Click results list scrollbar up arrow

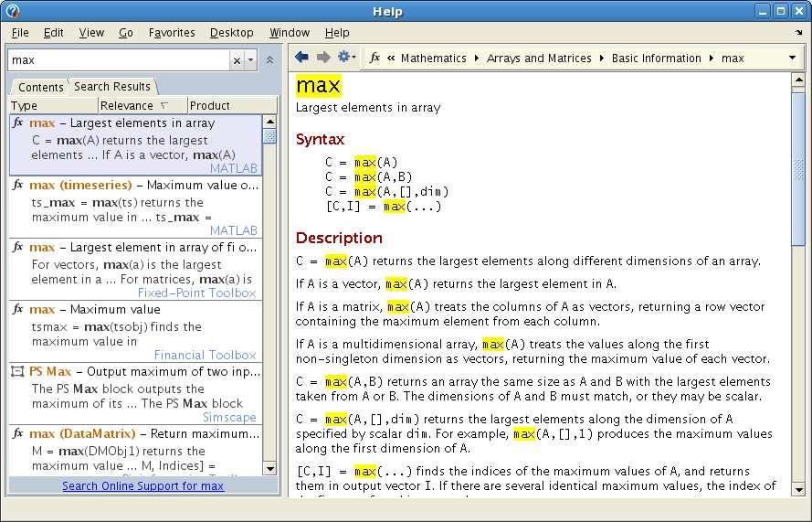click(x=269, y=122)
